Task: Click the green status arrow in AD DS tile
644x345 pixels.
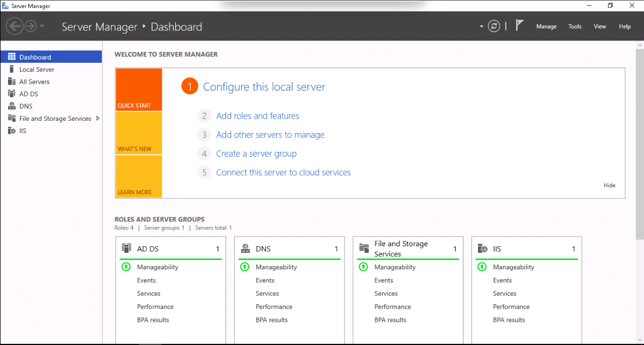Action: tap(126, 267)
